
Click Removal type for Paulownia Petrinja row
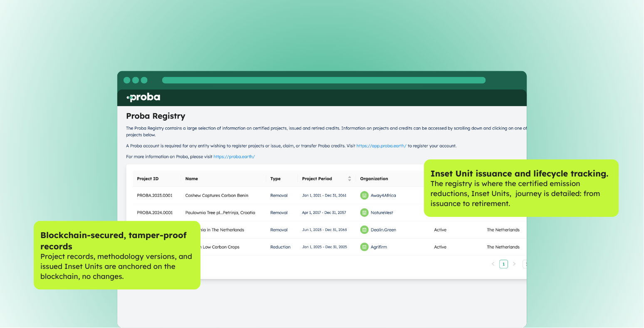279,213
